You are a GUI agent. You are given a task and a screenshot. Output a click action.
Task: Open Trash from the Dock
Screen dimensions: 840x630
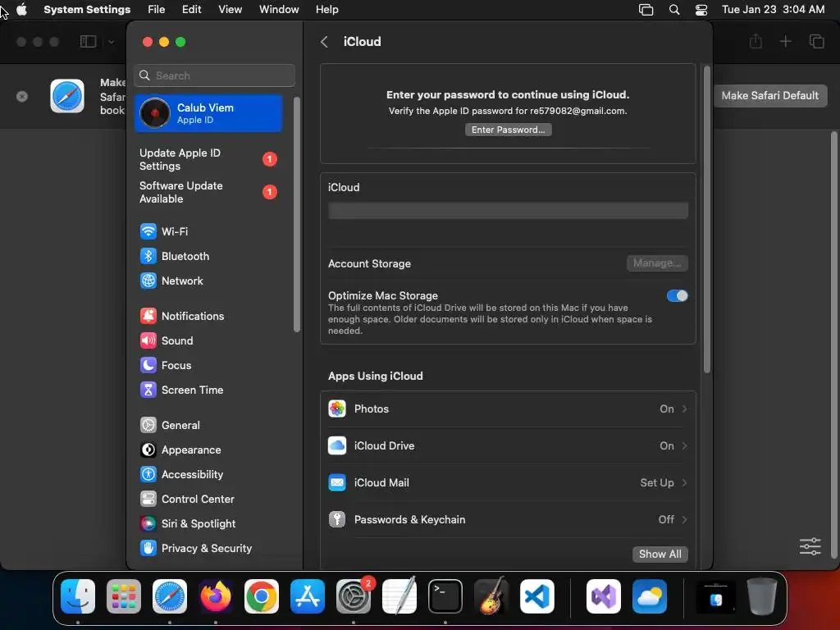click(762, 596)
